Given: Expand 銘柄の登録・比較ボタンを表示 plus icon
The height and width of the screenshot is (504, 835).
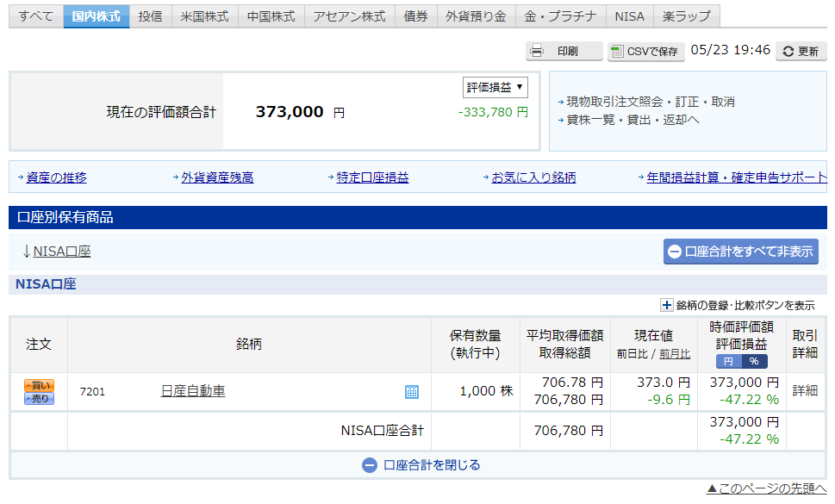Looking at the screenshot, I should coord(666,305).
